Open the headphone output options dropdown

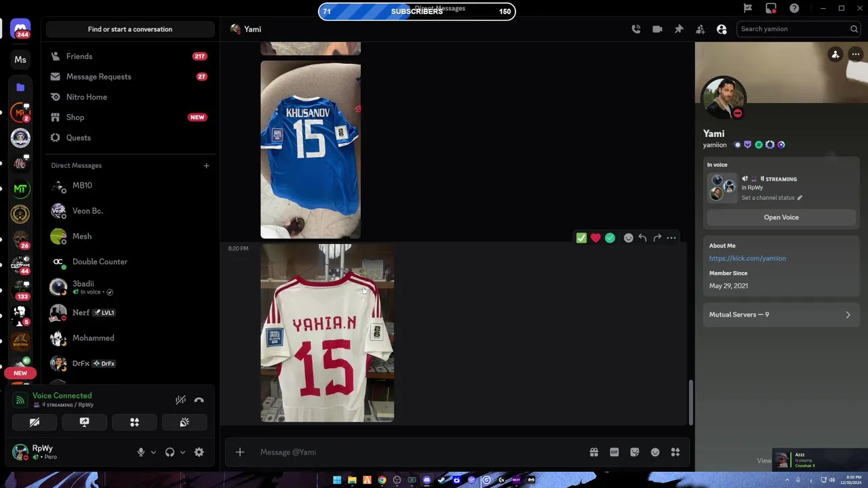[x=182, y=452]
